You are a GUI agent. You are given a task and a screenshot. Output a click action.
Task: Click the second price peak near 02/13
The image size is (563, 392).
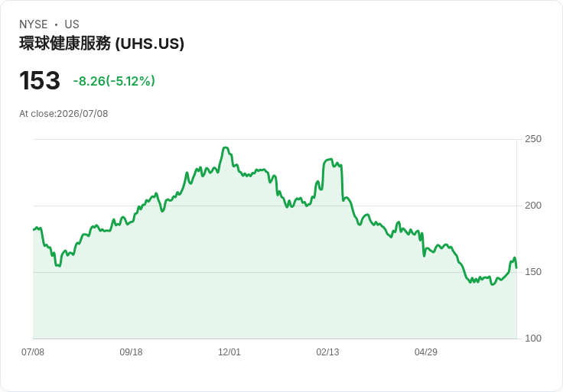click(330, 159)
